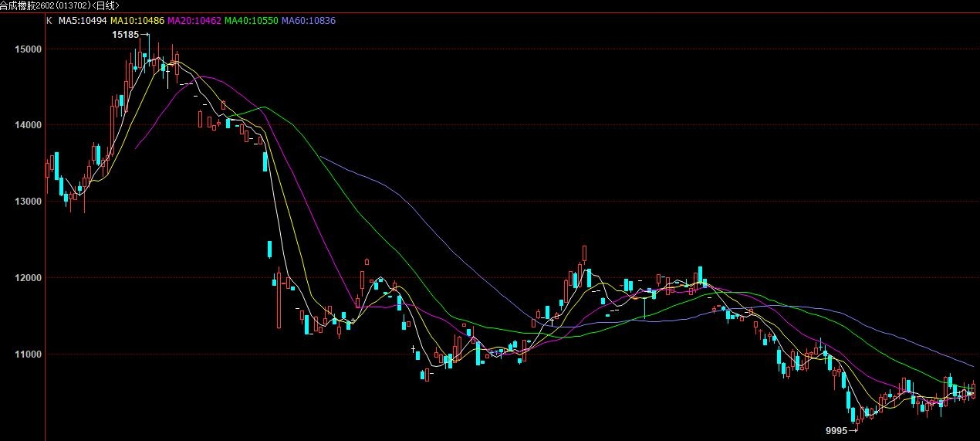The width and height of the screenshot is (980, 441).
Task: Click the last candlestick at chart's right edge
Action: [x=973, y=390]
